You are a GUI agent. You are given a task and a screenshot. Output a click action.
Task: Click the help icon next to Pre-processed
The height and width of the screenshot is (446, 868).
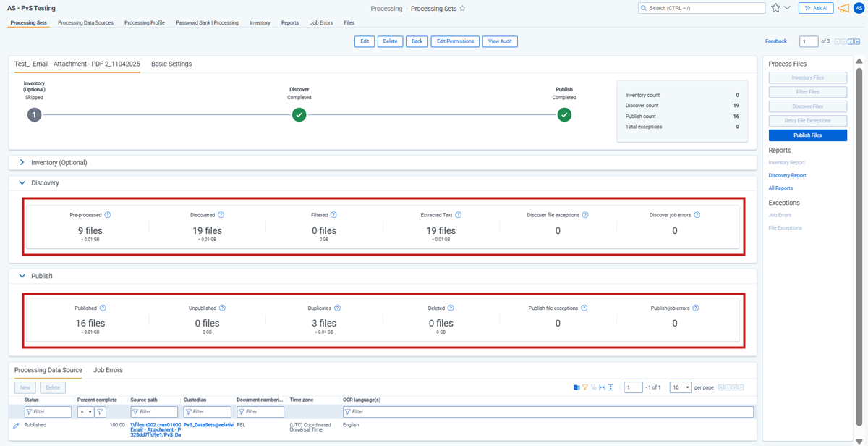(x=108, y=215)
